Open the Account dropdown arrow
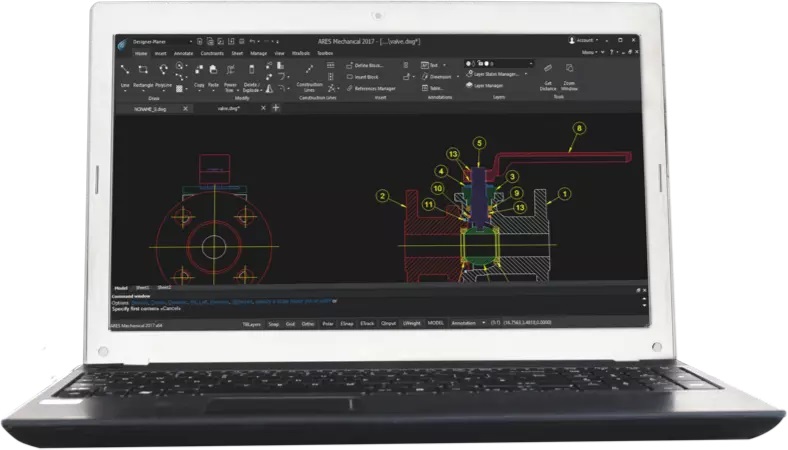Screen dimensions: 788x450 pyautogui.click(x=597, y=40)
